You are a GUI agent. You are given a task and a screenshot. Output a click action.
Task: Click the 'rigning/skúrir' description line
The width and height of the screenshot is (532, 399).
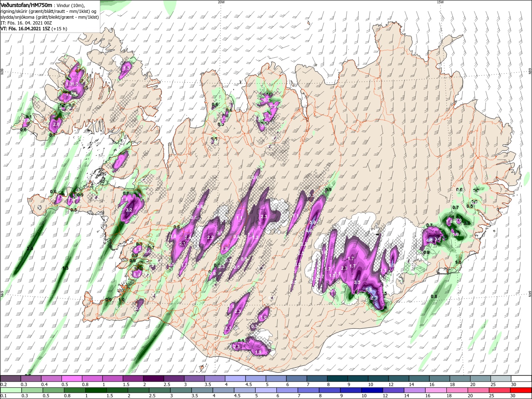coord(49,11)
